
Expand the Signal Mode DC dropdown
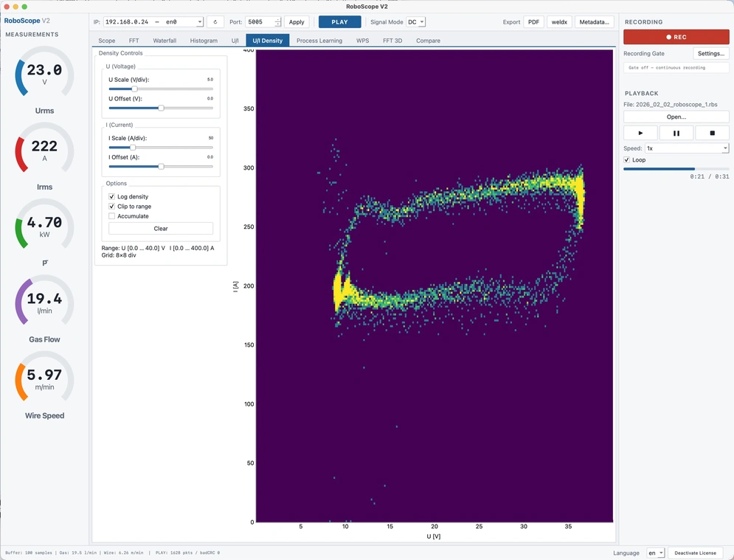click(x=415, y=22)
